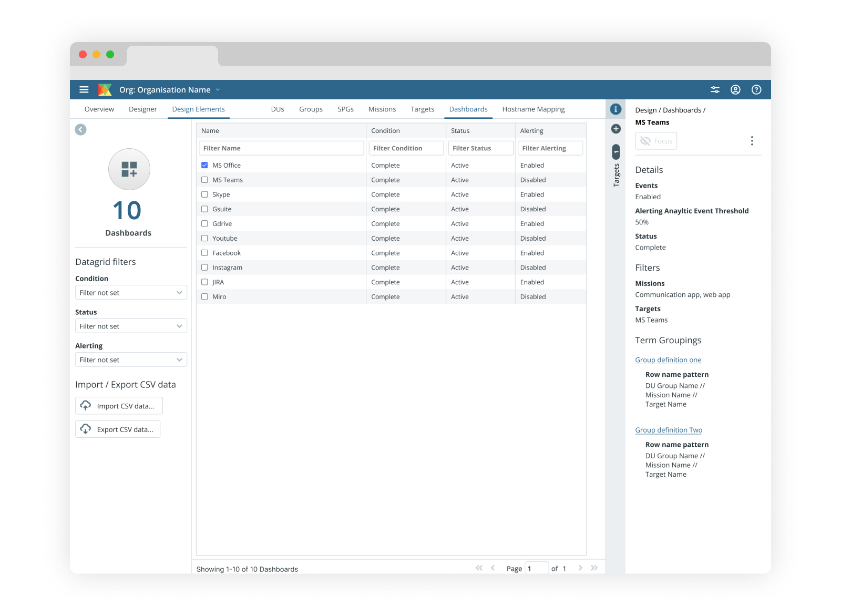The height and width of the screenshot is (616, 841).
Task: Expand the organisation name dropdown
Action: point(218,90)
